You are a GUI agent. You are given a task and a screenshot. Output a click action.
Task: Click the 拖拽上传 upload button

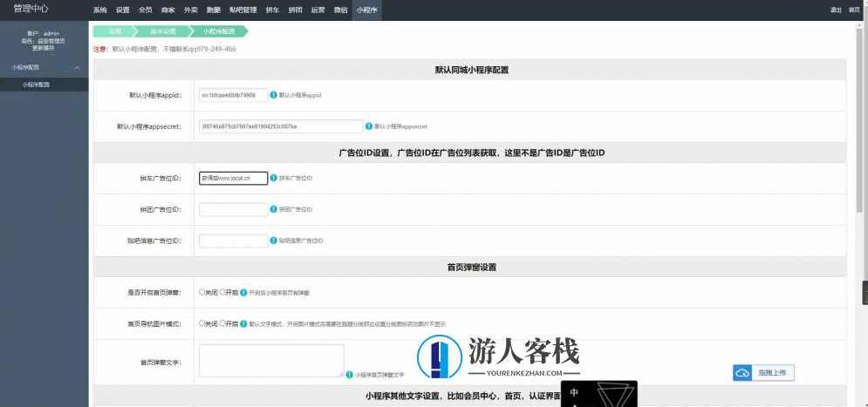pos(764,373)
